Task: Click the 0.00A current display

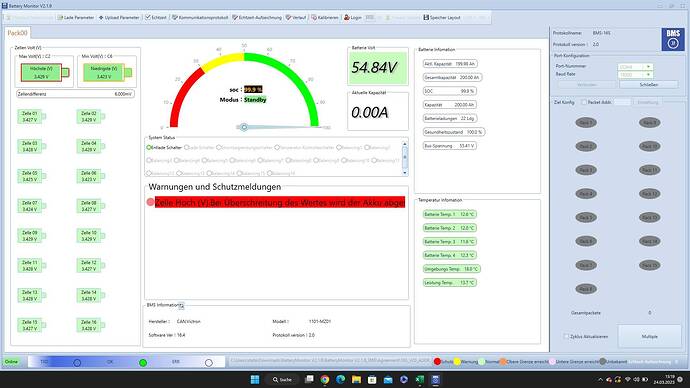Action: click(x=378, y=113)
